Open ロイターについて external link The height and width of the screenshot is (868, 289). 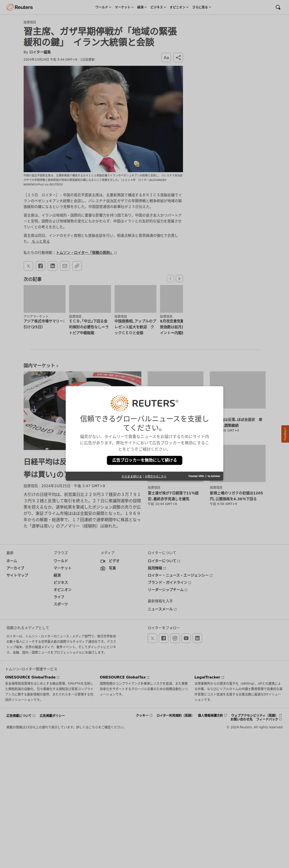(x=164, y=561)
